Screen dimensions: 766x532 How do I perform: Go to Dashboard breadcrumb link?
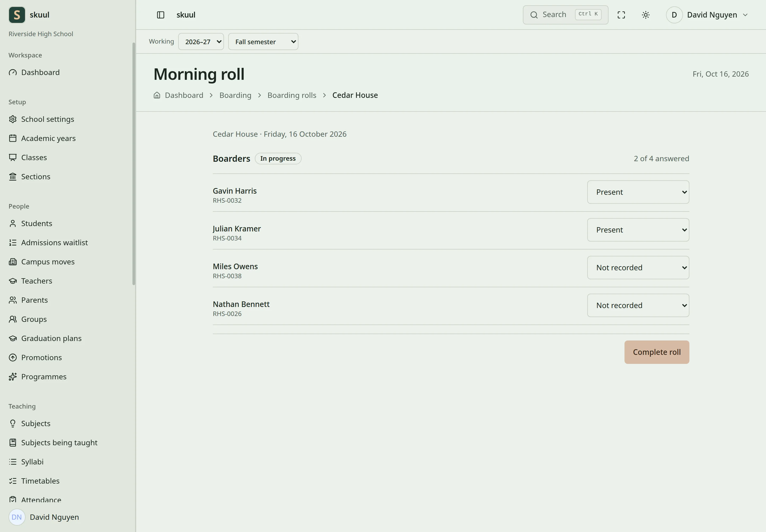pyautogui.click(x=184, y=95)
